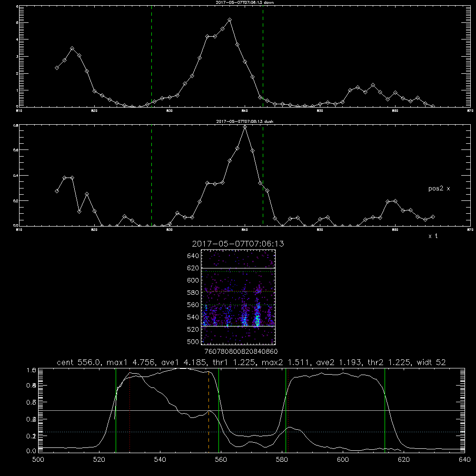Click the green vertical line near 525 in bottom plot
This screenshot has height=476, width=476.
[x=116, y=410]
